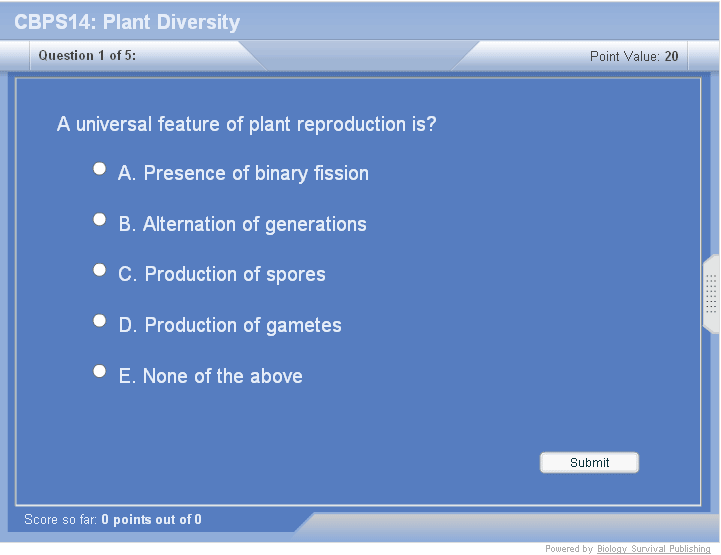The height and width of the screenshot is (555, 721).
Task: Click the 'None of the above' answer text
Action: click(210, 377)
